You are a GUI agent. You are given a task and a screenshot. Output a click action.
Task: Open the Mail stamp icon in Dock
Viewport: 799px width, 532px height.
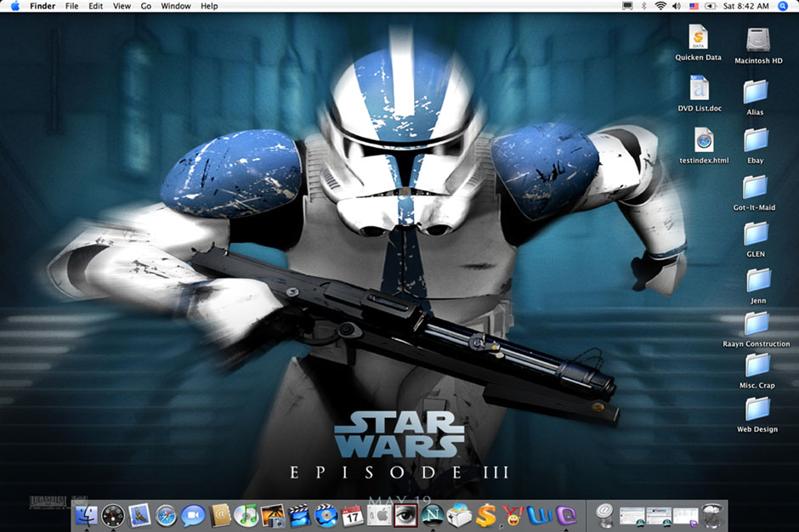139,516
